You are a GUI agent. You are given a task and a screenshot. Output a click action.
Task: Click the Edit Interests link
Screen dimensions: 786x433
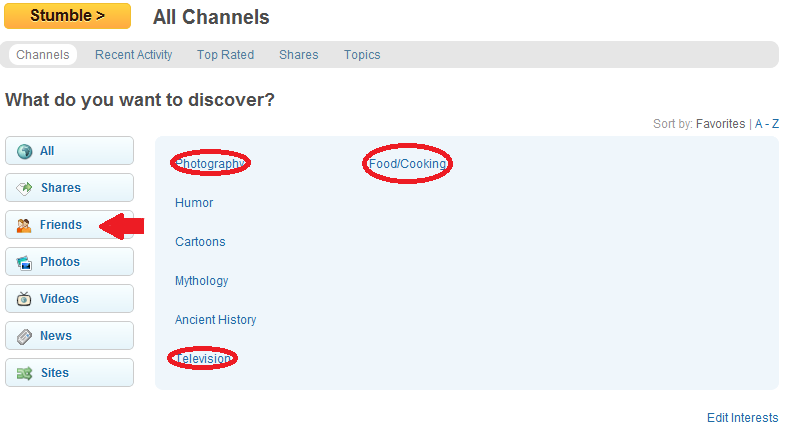click(742, 417)
